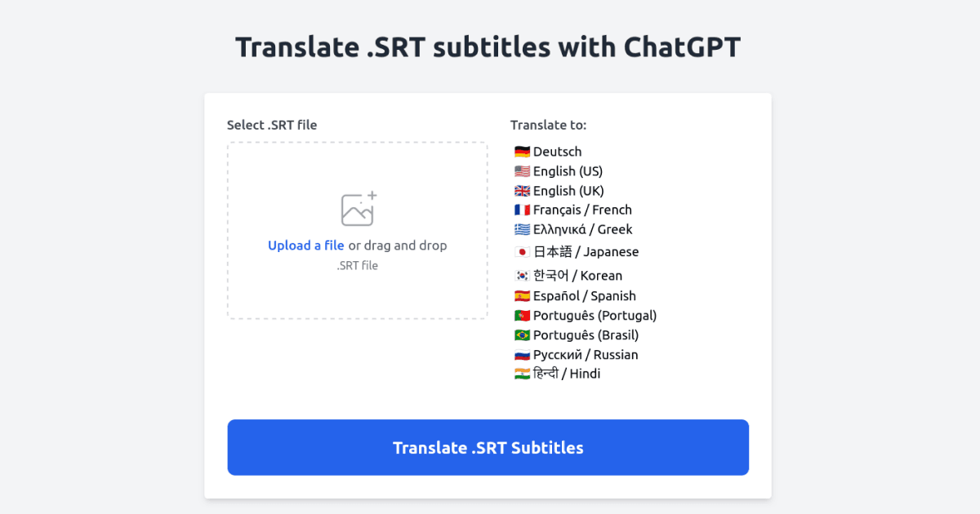Select Português (Portugal) language option
This screenshot has height=514, width=980.
586,316
